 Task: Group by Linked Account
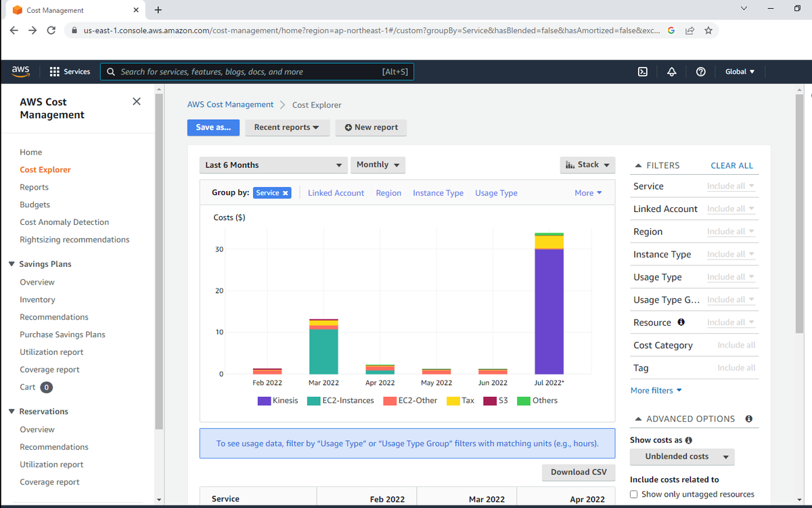336,193
